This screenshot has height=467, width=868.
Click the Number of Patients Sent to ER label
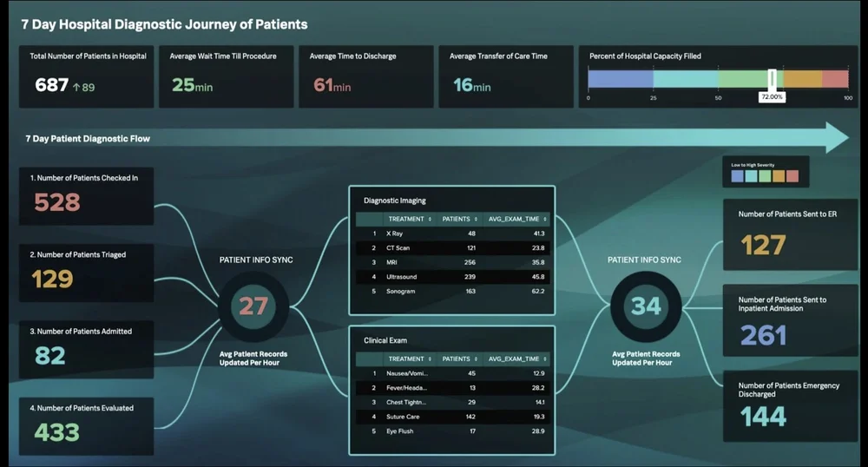(787, 214)
